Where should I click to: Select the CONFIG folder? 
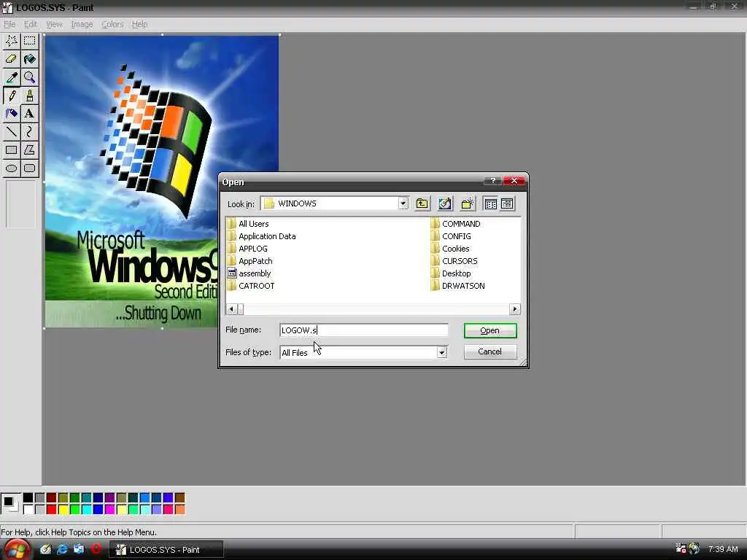451,236
